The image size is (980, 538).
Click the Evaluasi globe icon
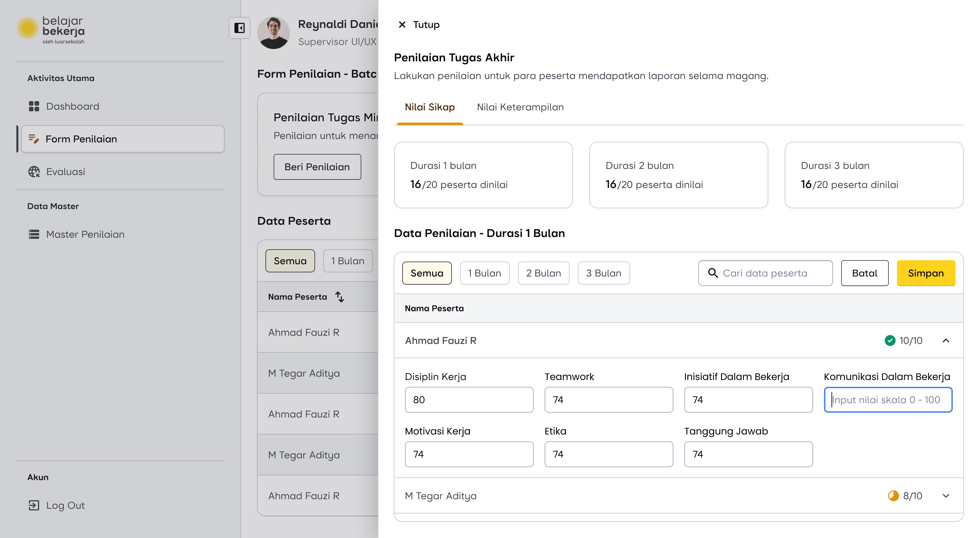click(x=34, y=172)
